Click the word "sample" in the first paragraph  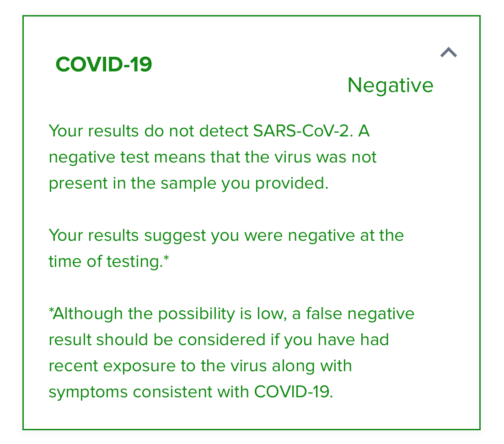189,183
